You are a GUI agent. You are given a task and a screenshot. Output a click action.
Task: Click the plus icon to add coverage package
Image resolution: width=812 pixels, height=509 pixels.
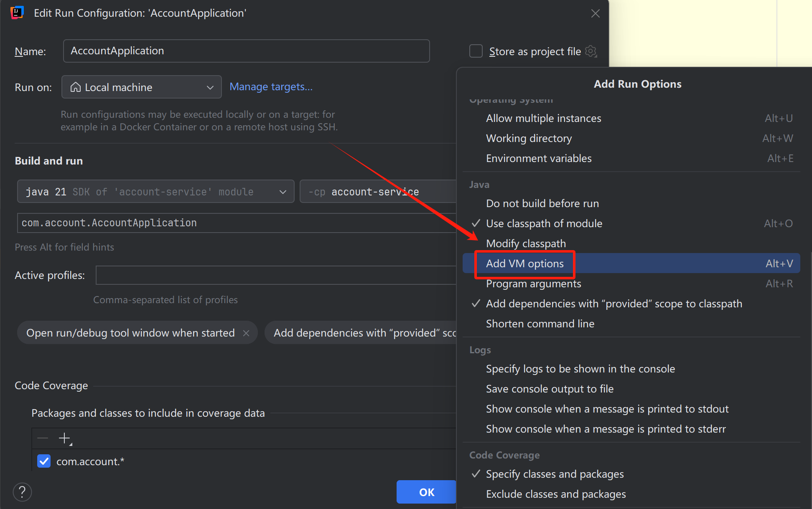(64, 438)
